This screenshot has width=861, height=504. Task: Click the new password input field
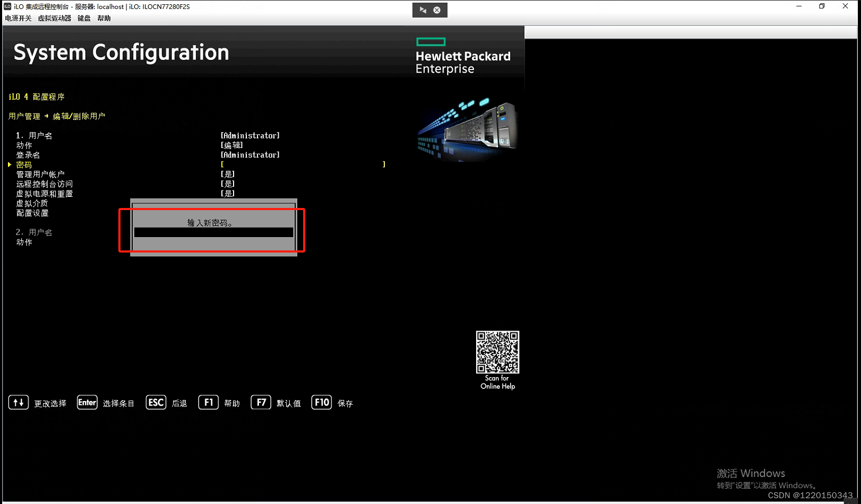(x=213, y=232)
